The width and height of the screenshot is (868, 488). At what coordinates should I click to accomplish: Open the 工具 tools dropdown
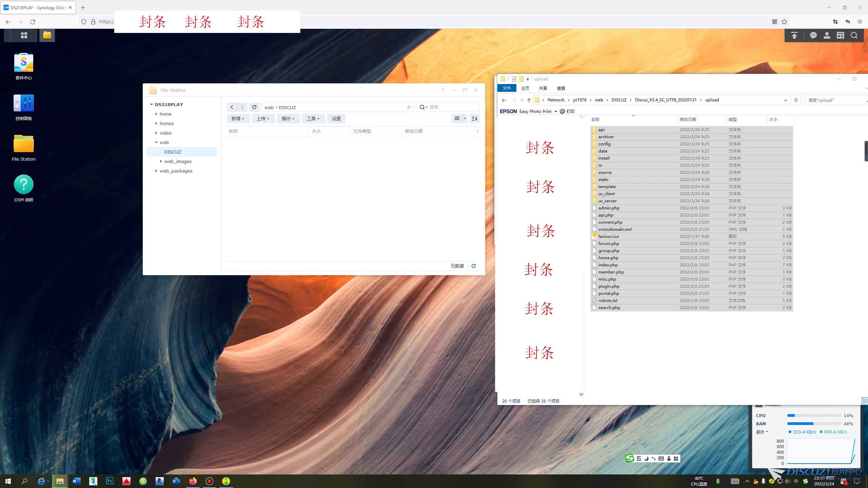(x=313, y=119)
